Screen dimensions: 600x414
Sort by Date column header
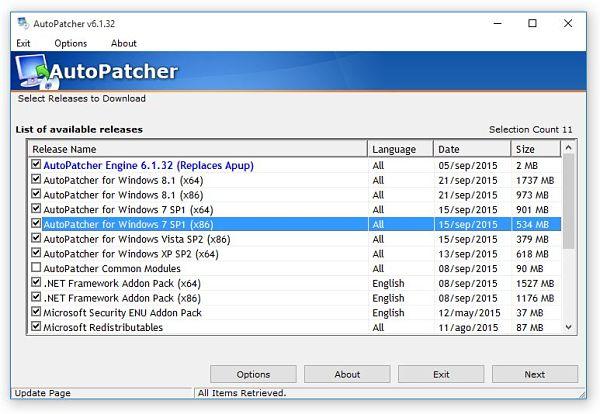click(472, 149)
